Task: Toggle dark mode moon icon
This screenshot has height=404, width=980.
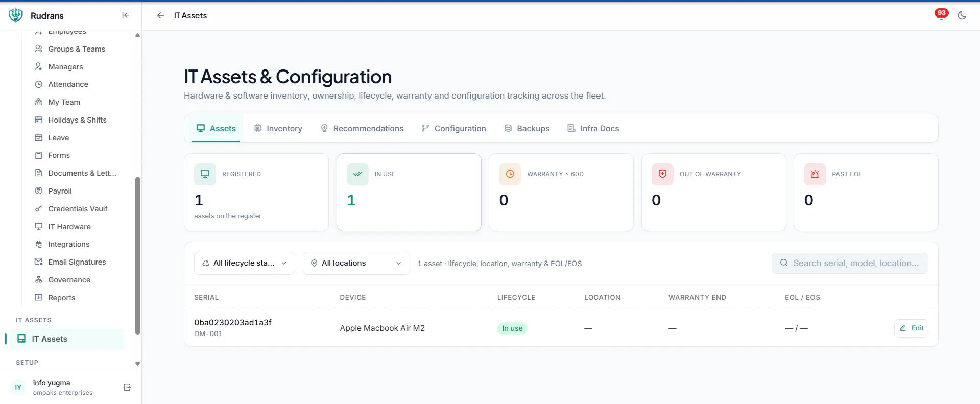Action: click(962, 15)
